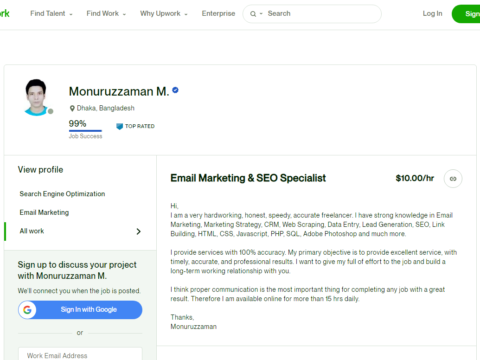The height and width of the screenshot is (360, 480).
Task: Click the Google logo on the sign-in button
Action: 27,310
